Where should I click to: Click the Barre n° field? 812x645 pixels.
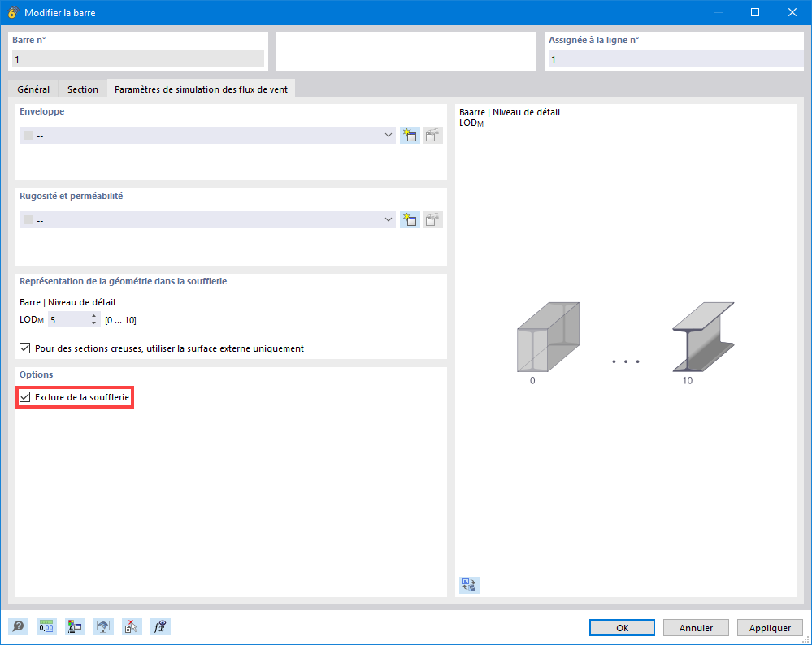point(137,59)
